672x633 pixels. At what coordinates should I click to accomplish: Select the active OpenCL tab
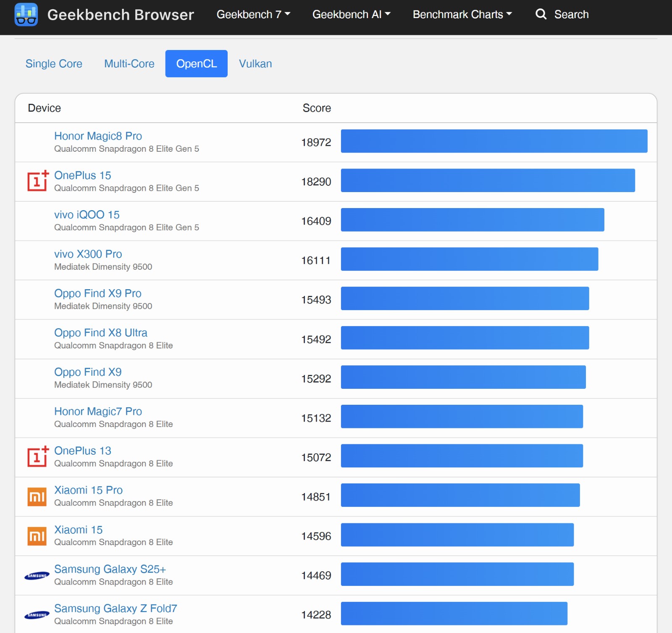click(x=197, y=63)
